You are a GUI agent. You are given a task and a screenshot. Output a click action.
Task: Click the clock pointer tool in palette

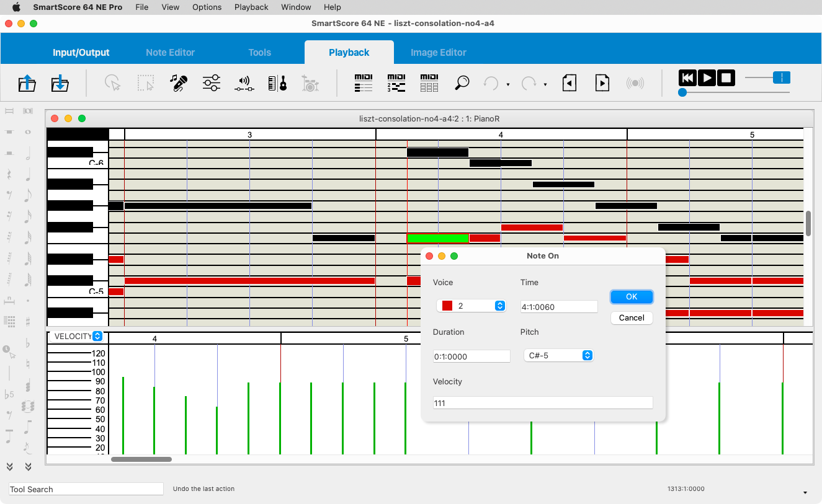point(9,351)
